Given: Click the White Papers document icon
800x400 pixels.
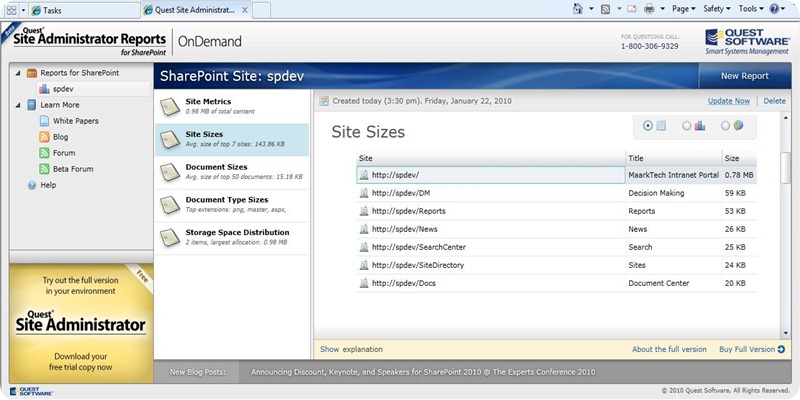Looking at the screenshot, I should coord(44,121).
